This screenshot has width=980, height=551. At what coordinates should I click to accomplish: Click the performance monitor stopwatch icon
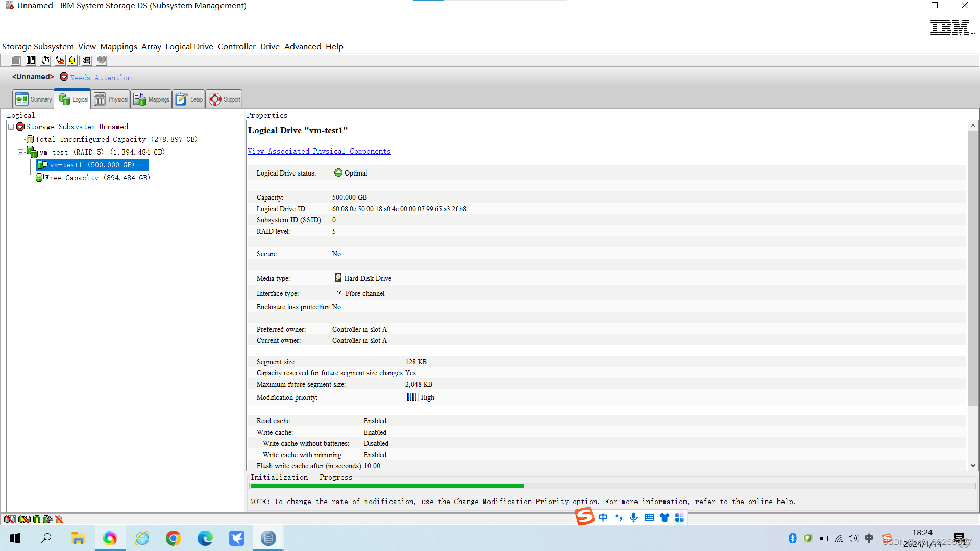point(45,60)
